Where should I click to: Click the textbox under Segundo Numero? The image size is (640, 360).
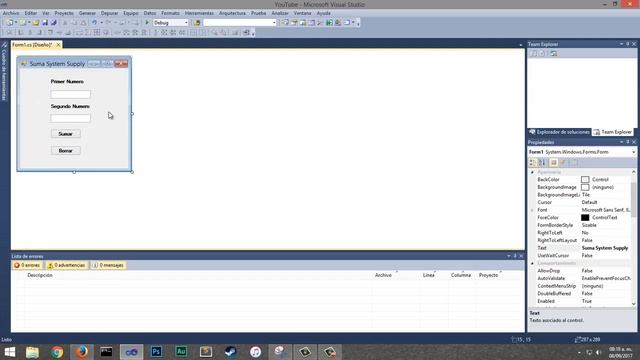point(71,118)
